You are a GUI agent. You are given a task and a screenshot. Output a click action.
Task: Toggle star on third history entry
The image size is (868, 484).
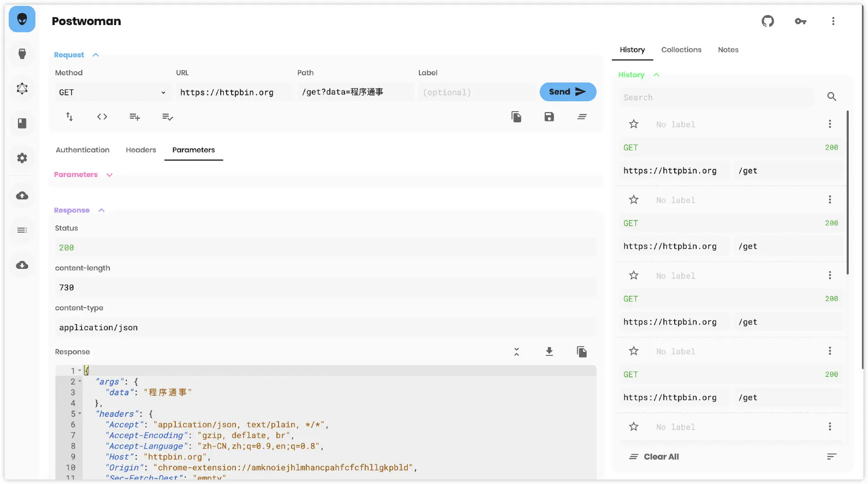[633, 276]
